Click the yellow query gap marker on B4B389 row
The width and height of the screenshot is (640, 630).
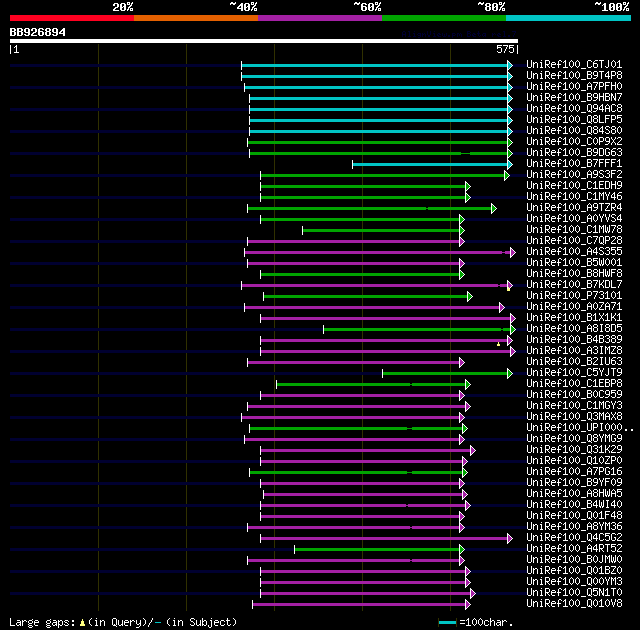click(x=498, y=345)
